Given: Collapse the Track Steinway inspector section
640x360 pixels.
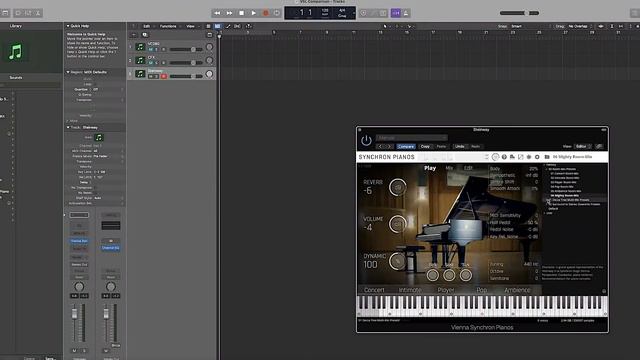Looking at the screenshot, I should (x=68, y=127).
